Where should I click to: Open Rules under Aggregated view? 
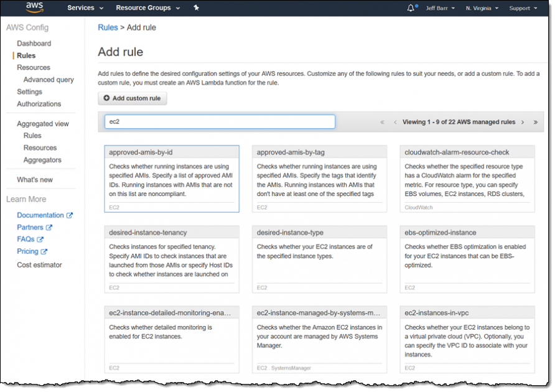click(32, 136)
